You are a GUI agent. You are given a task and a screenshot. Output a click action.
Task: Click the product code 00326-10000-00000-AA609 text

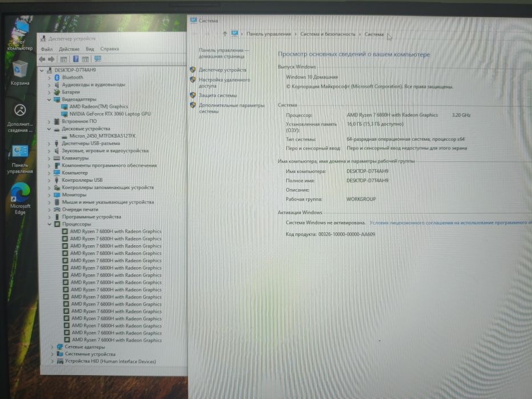click(x=347, y=234)
